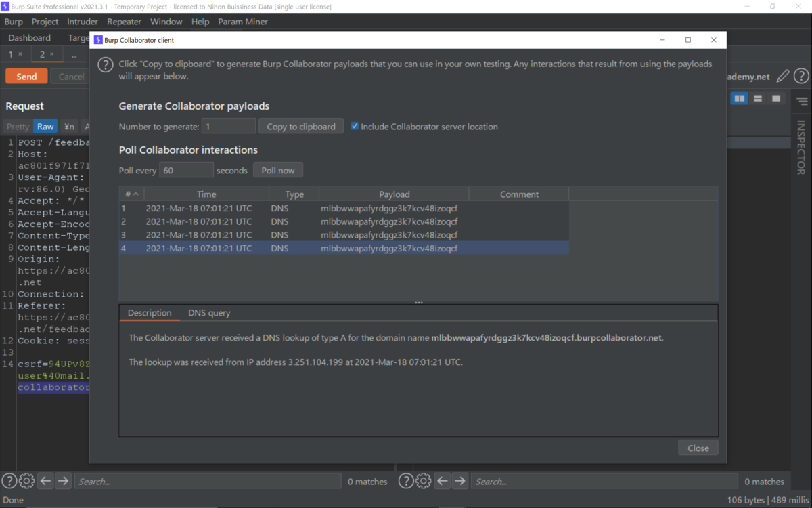Click the response Search field
Screen dimensions: 812x508
pos(604,481)
